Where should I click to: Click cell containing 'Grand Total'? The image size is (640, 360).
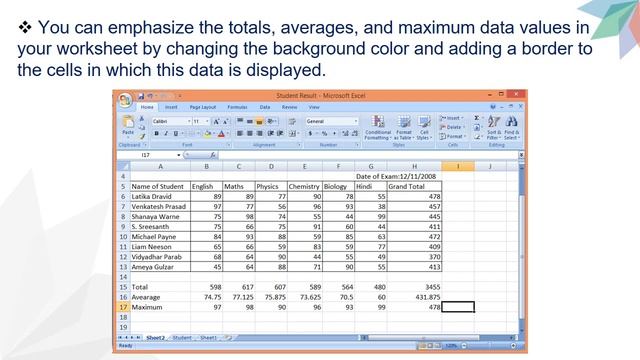pos(414,186)
